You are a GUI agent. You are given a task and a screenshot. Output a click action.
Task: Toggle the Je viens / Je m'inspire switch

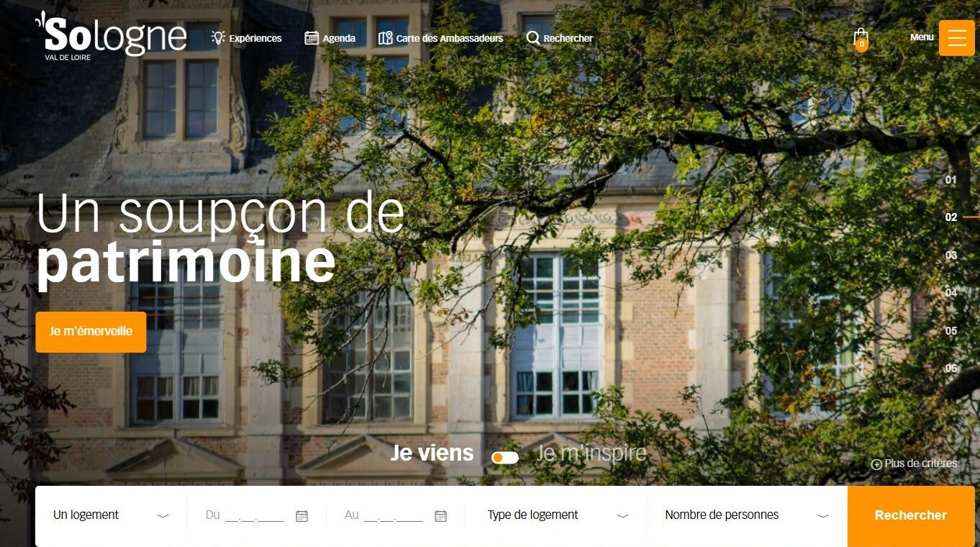505,458
